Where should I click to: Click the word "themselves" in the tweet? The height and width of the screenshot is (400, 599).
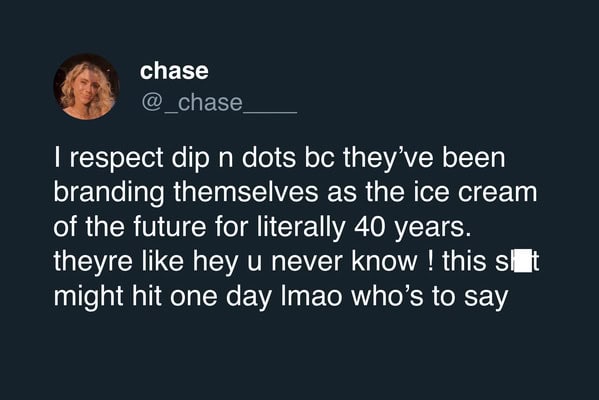point(246,192)
